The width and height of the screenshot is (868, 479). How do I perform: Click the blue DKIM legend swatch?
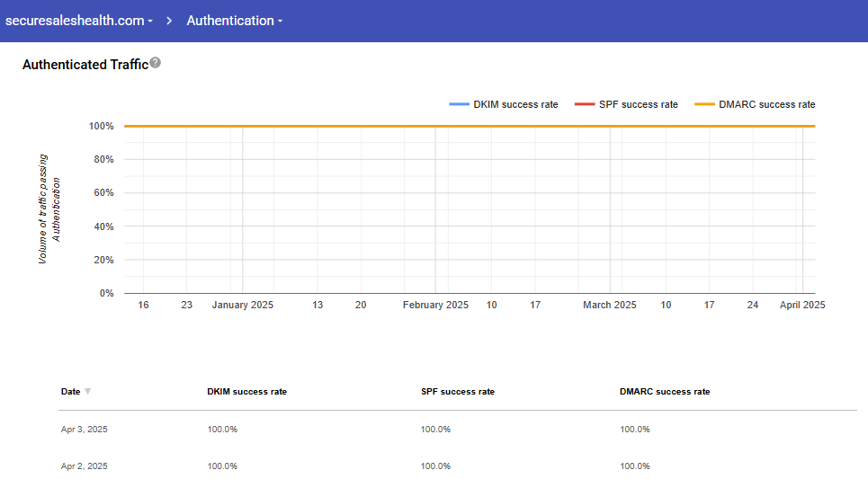tap(459, 105)
